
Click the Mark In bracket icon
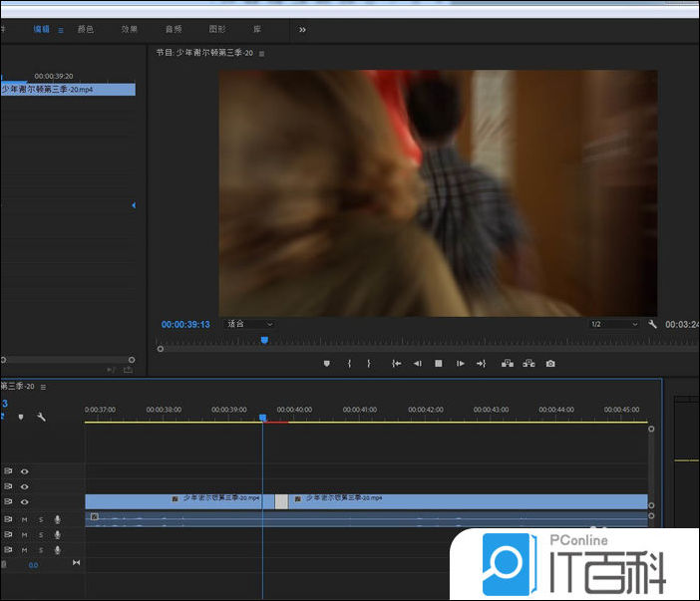pos(349,364)
